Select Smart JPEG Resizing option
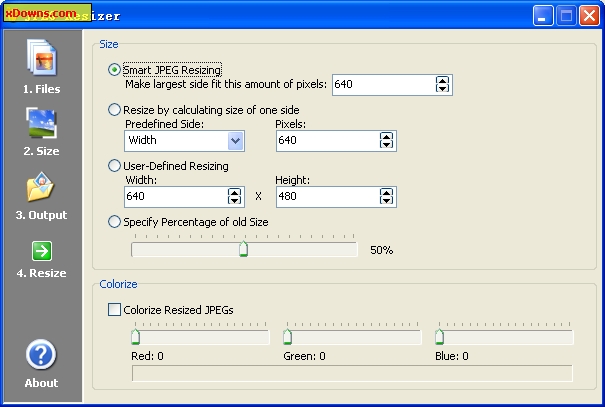 [114, 70]
